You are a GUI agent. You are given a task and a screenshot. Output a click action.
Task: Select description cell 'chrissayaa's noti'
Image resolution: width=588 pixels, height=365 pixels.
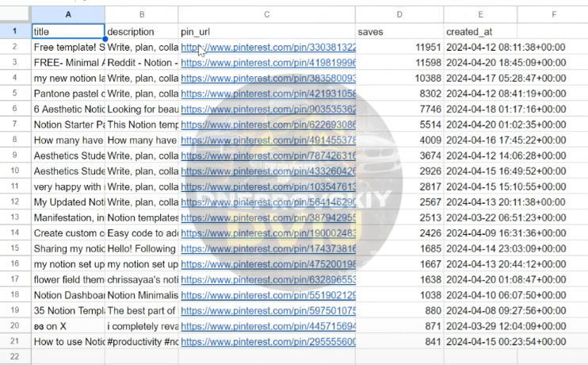click(142, 280)
